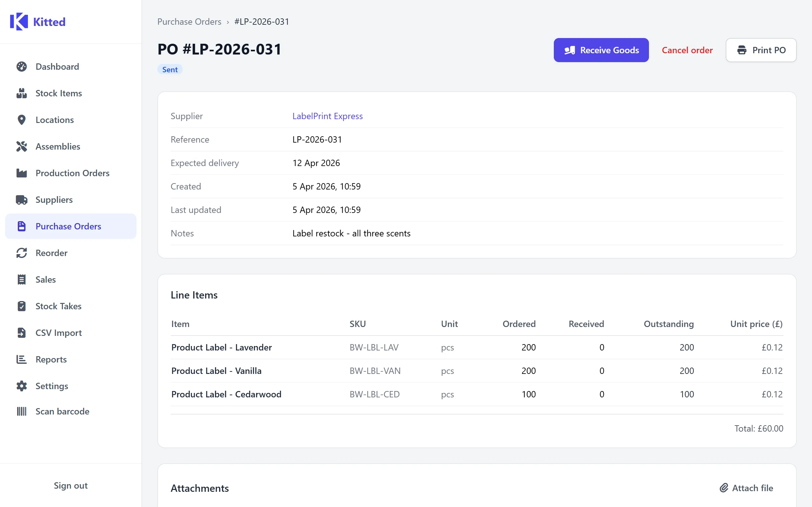Screen dimensions: 812x507
Task: Click the Scan barcode icon
Action: pos(22,411)
